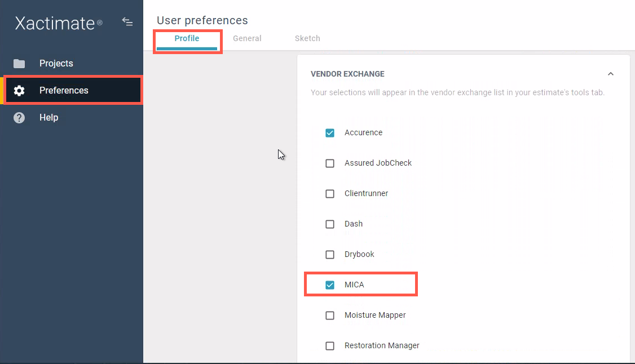635x364 pixels.
Task: Collapse the sidebar with the menu arrow icon
Action: pos(127,22)
